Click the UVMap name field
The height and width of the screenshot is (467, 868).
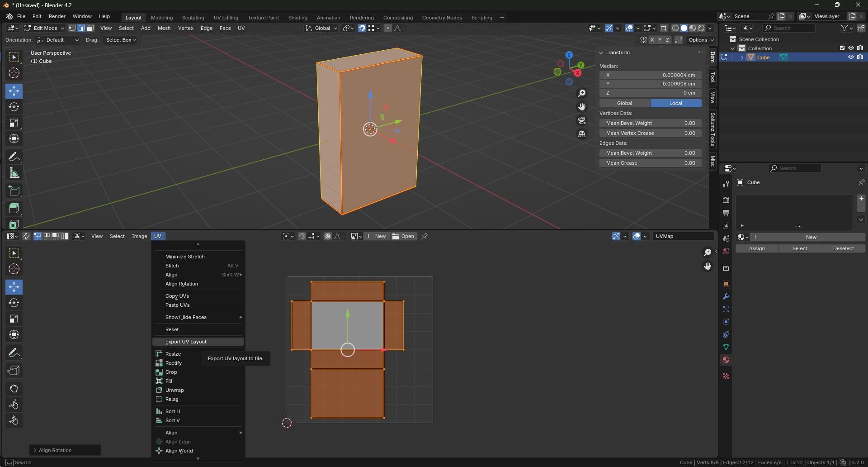(683, 236)
